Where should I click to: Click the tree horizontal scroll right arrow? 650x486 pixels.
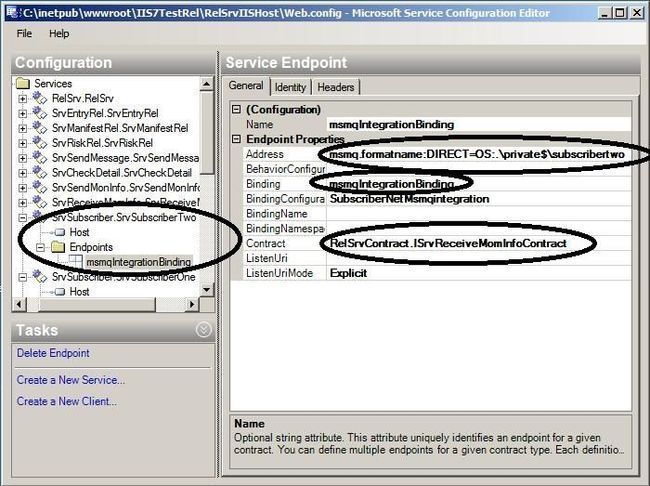click(192, 304)
